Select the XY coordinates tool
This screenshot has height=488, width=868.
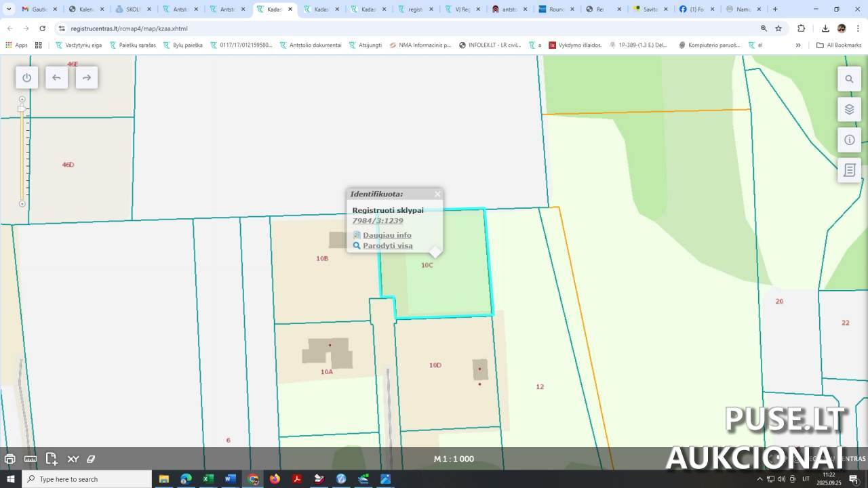(73, 459)
